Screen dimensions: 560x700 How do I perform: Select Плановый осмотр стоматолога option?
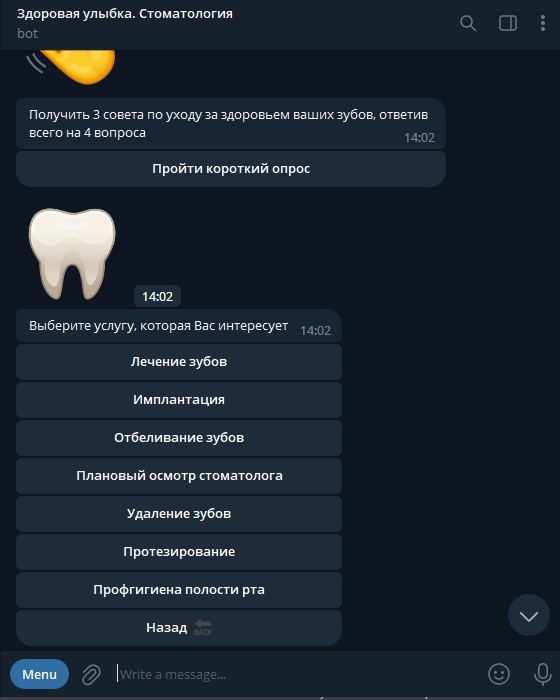[179, 476]
